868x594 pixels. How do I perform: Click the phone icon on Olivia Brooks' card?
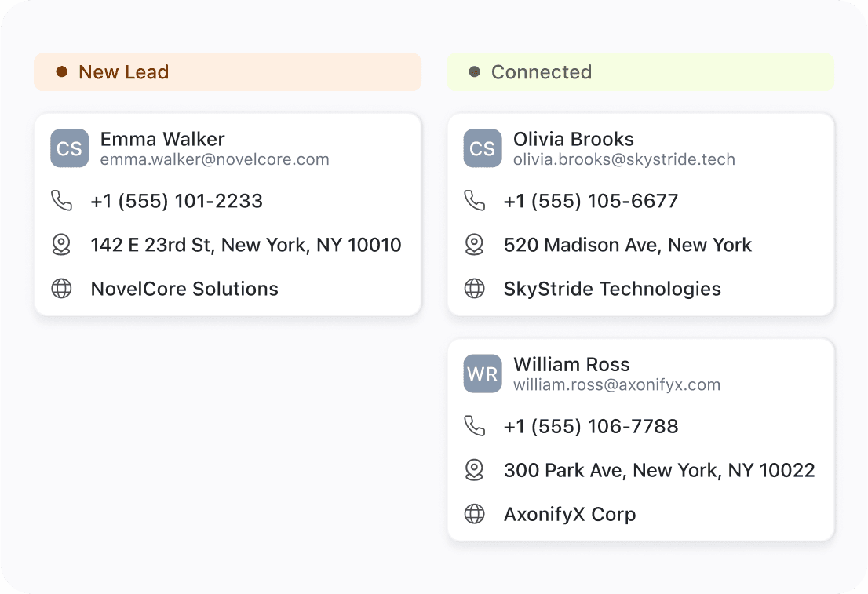(x=474, y=200)
